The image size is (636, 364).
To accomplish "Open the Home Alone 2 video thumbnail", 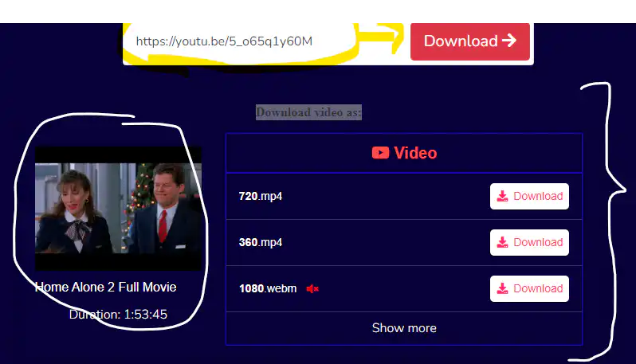I will [118, 209].
